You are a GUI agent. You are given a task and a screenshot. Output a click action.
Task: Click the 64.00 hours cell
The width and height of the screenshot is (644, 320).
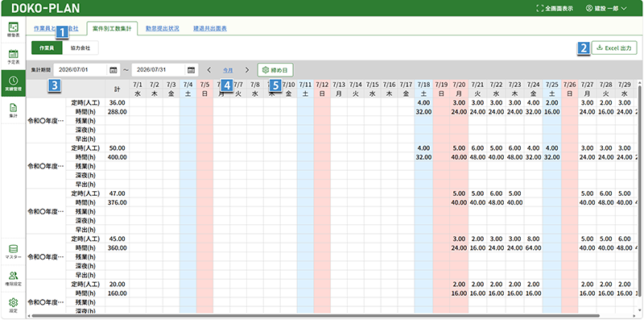pyautogui.click(x=534, y=247)
